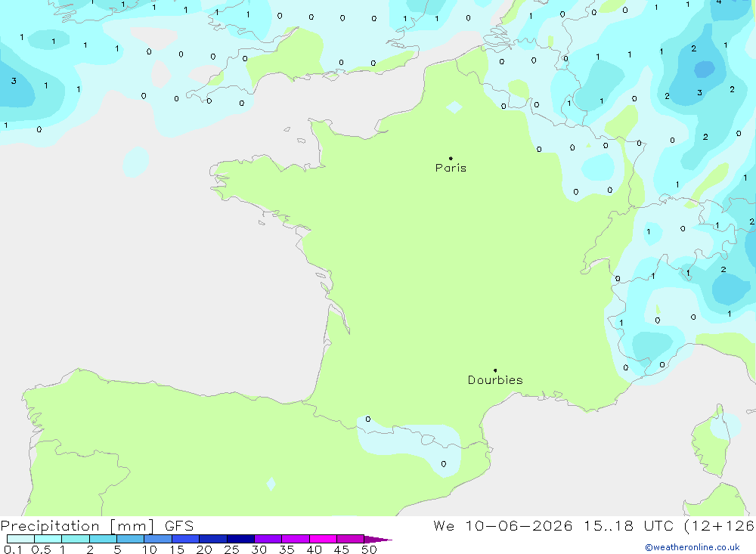The image size is (756, 554).
Task: Select the magenta legend swatch between 40 and 45
Action: 323,539
